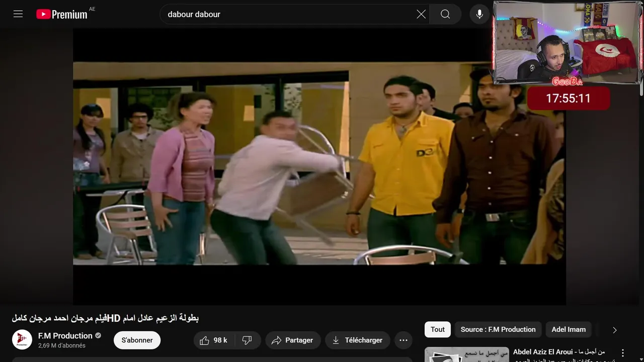
Task: Open Abdel Aziz El Aroui video thumbnail
Action: [466, 354]
